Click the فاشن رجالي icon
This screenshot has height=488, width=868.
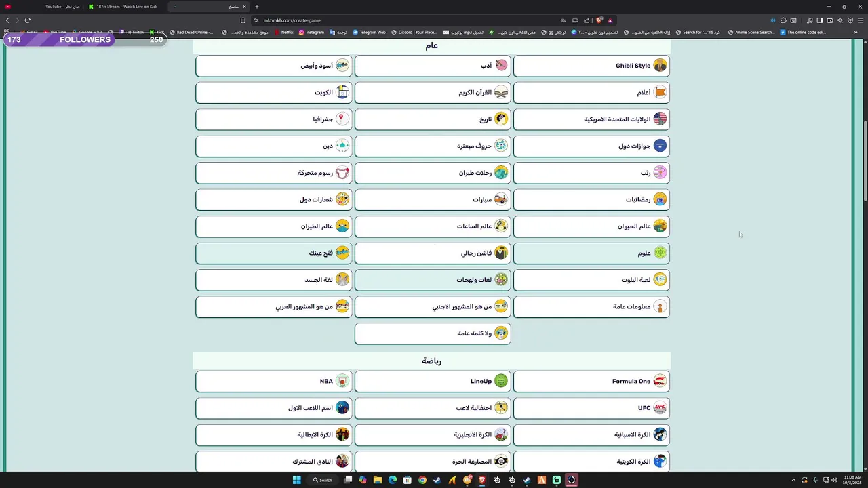(501, 253)
